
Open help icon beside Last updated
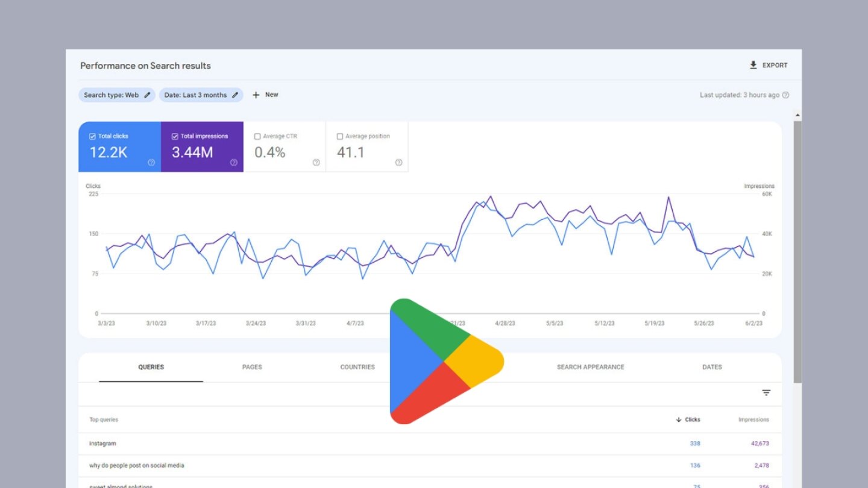[785, 95]
